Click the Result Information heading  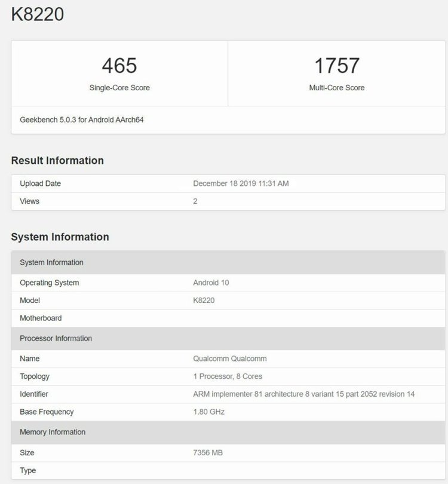(57, 161)
